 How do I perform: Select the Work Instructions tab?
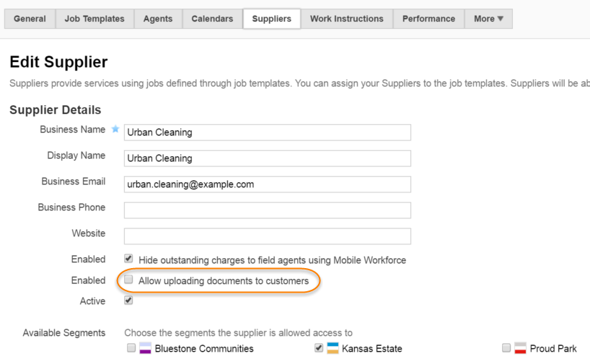pyautogui.click(x=347, y=19)
